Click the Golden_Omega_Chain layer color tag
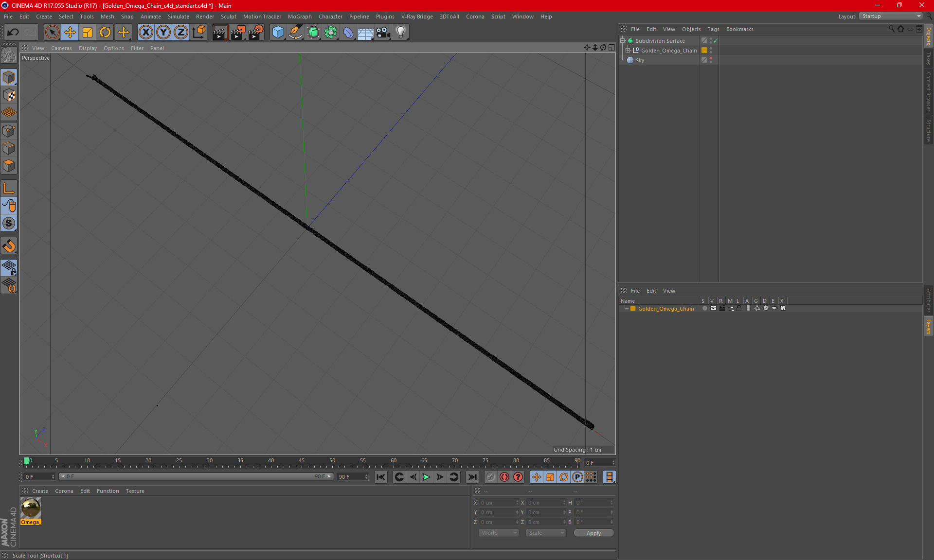 coord(704,51)
